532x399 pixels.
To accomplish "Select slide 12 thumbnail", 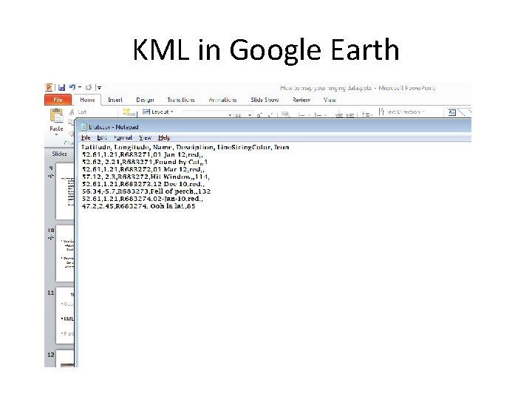I will [x=65, y=358].
